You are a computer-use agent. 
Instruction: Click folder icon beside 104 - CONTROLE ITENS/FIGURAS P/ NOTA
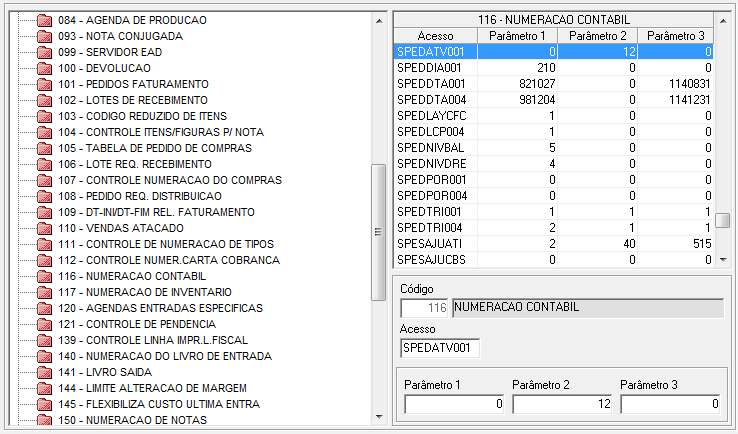tap(44, 132)
